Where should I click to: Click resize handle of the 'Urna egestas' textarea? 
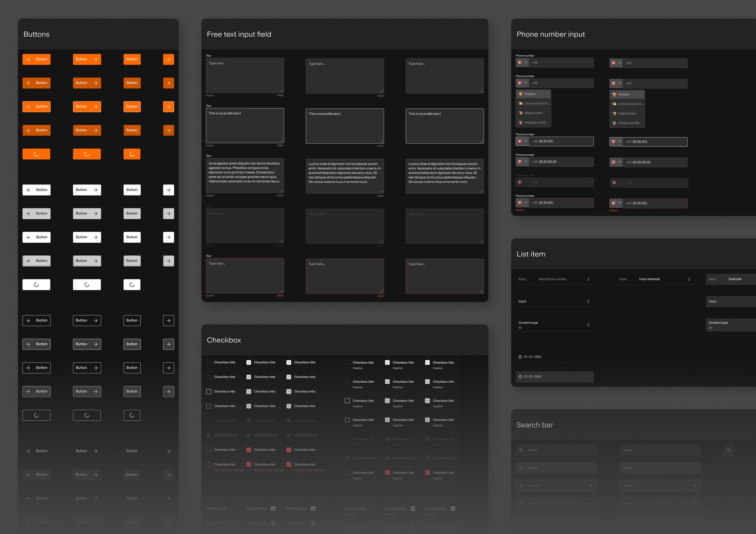[282, 191]
